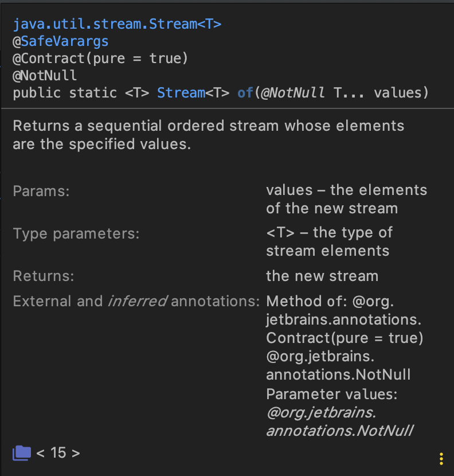
Task: Click the 'Returns:' section label
Action: 44,276
